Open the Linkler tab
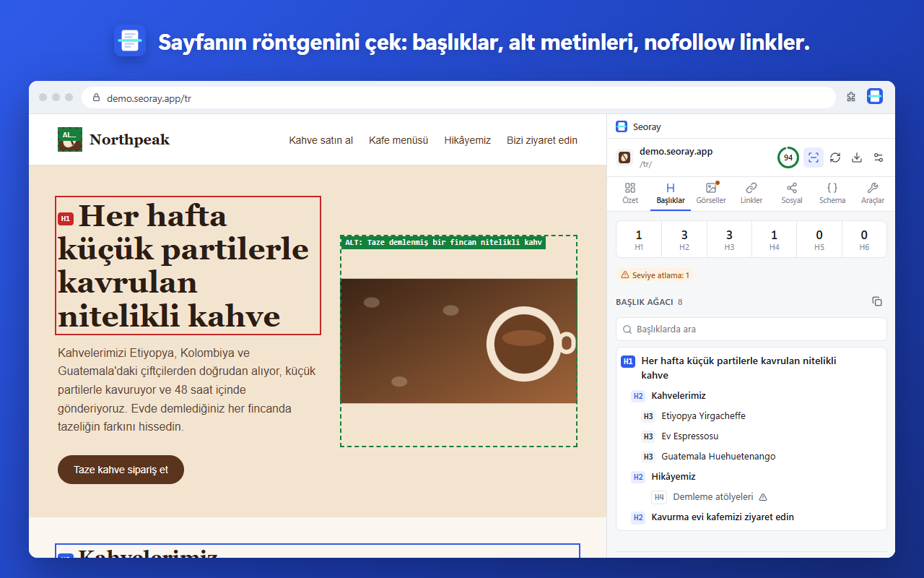 coord(751,194)
